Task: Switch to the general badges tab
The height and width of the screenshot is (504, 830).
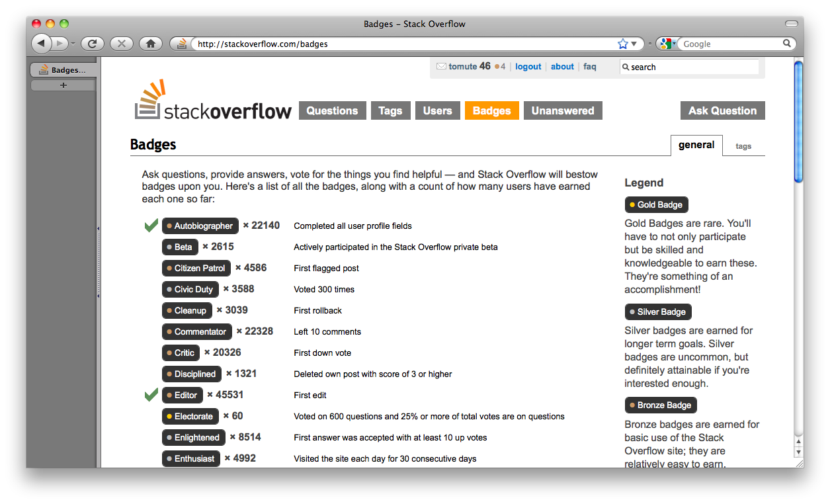Action: (x=696, y=146)
